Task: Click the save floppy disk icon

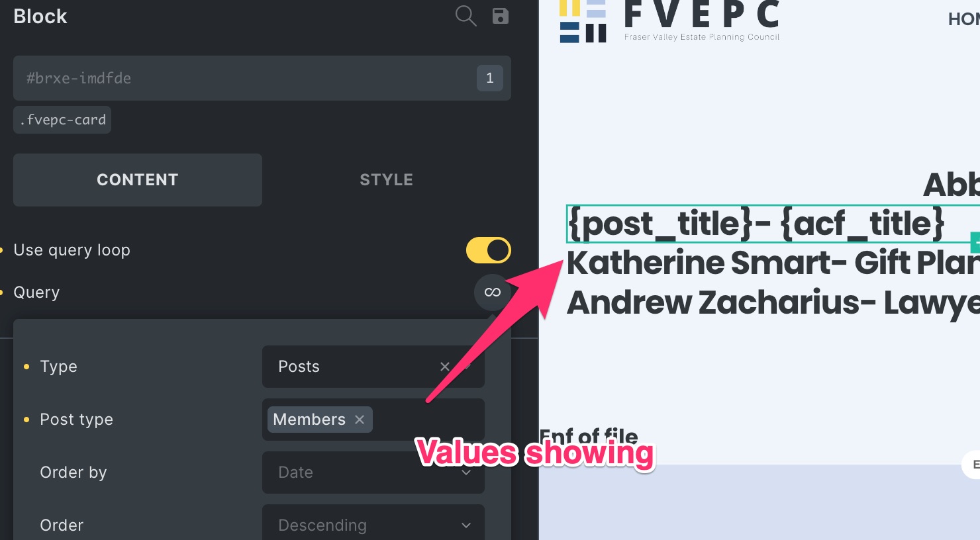Action: pyautogui.click(x=501, y=16)
